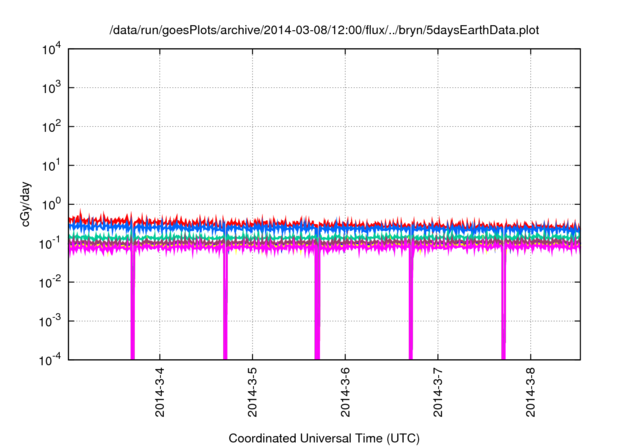The height and width of the screenshot is (448, 640).
Task: Select the 2014-3-5 date tick label
Action: pos(252,392)
